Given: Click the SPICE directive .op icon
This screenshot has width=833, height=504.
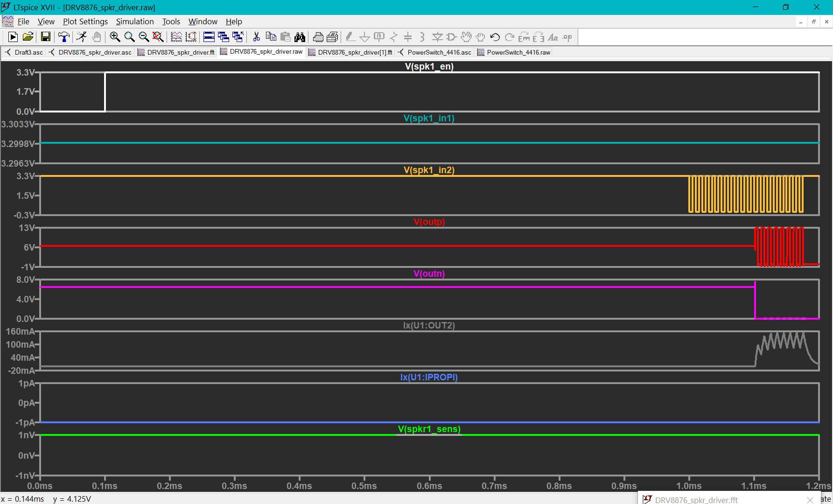Looking at the screenshot, I should (x=567, y=37).
